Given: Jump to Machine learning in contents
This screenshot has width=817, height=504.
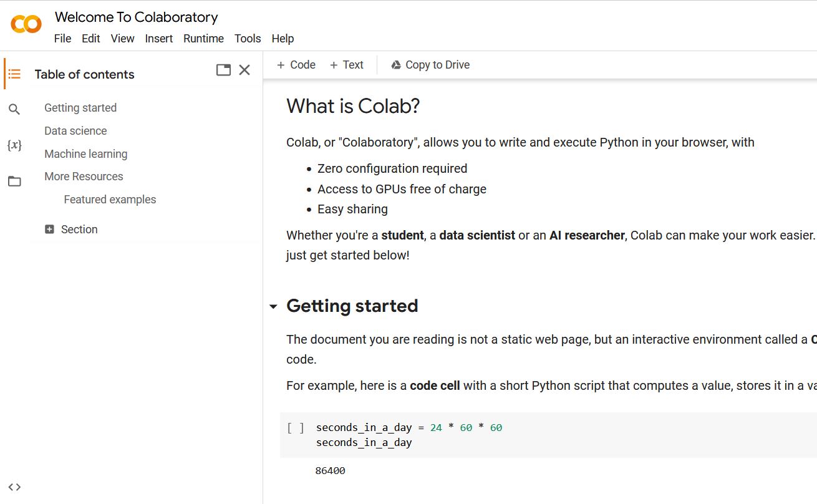Looking at the screenshot, I should click(86, 154).
